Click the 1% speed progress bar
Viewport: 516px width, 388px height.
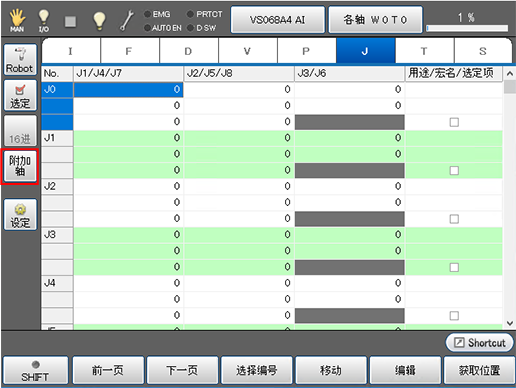pyautogui.click(x=467, y=29)
